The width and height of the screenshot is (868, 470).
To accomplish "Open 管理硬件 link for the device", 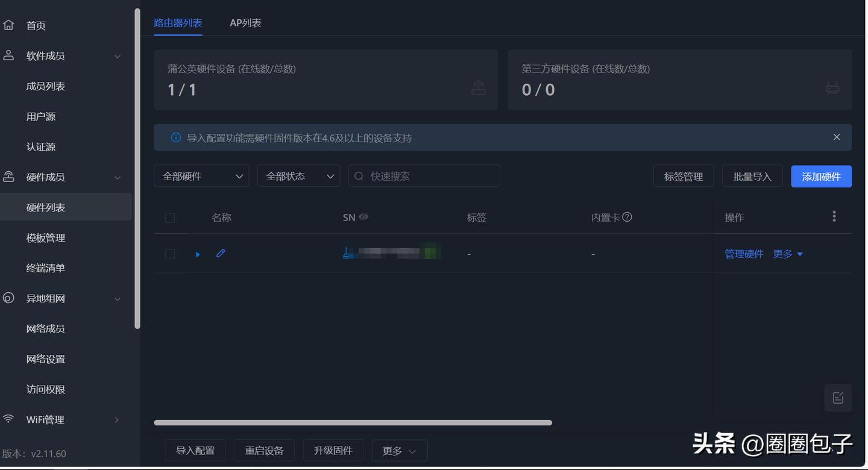I will pos(744,254).
